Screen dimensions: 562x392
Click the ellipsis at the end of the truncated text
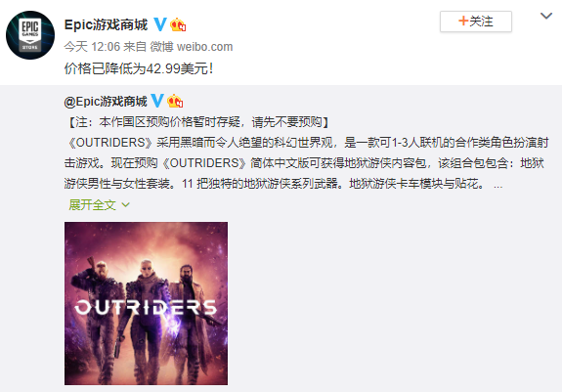point(497,185)
